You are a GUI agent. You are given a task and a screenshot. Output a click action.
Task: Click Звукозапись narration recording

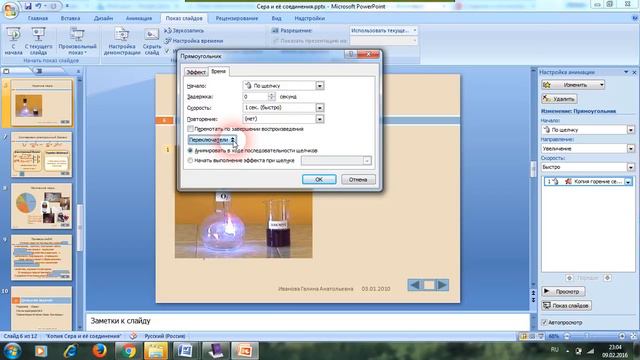click(184, 31)
